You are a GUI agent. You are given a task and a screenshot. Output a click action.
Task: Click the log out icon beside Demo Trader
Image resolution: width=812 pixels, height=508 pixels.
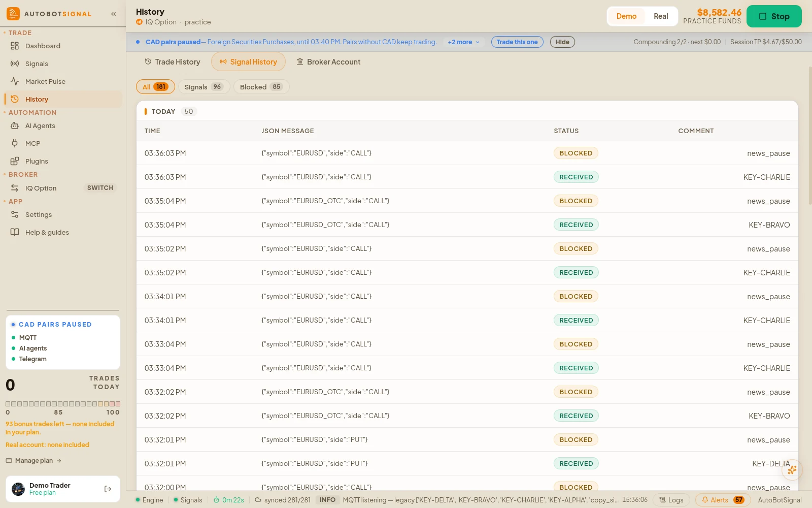108,489
